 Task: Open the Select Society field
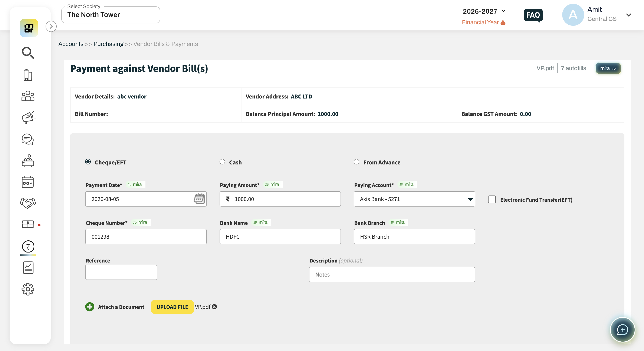(111, 15)
